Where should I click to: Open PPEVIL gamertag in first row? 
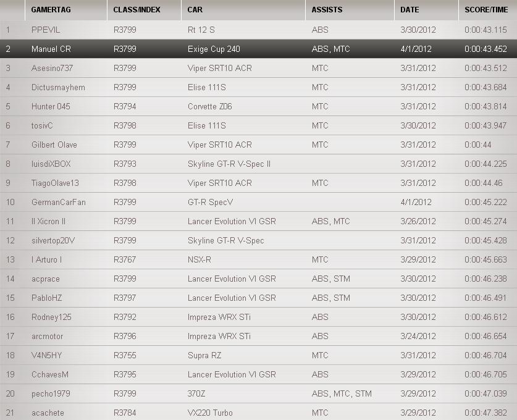click(46, 30)
